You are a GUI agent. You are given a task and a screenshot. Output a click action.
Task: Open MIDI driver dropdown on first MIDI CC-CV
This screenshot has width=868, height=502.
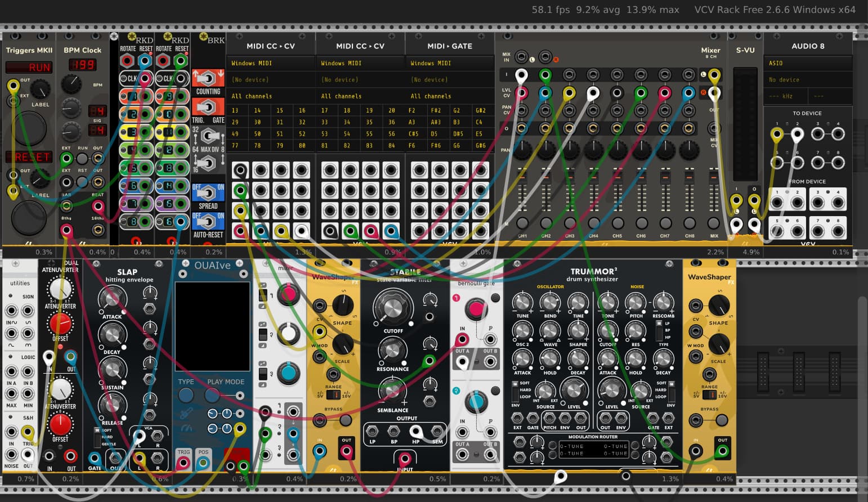tap(270, 63)
